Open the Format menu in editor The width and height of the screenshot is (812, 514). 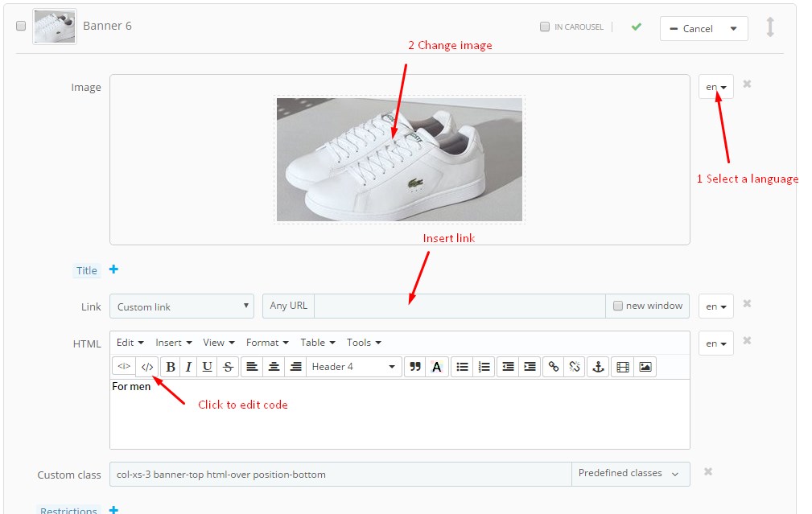coord(267,342)
